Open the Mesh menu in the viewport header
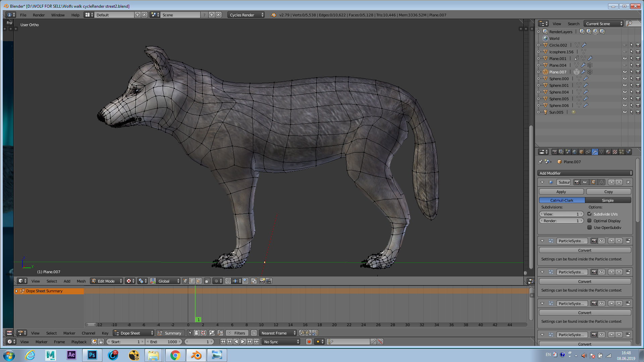Screen dimensions: 644x362 pos(81,281)
